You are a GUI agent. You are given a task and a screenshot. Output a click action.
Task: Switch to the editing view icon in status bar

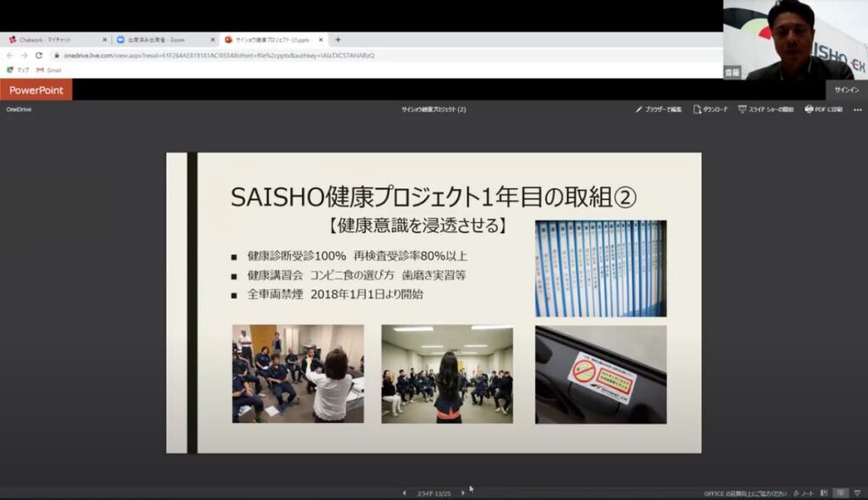(824, 493)
